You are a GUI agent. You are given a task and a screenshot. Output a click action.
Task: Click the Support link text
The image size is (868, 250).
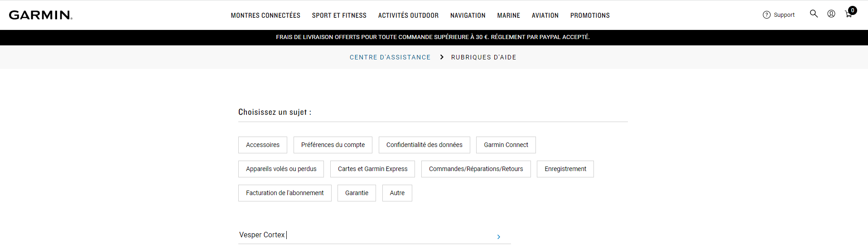pyautogui.click(x=784, y=15)
